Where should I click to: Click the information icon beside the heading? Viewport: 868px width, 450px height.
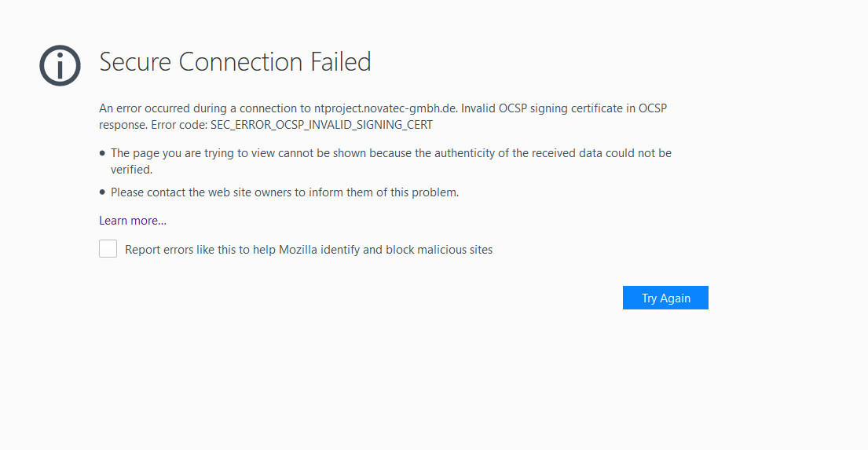(60, 64)
